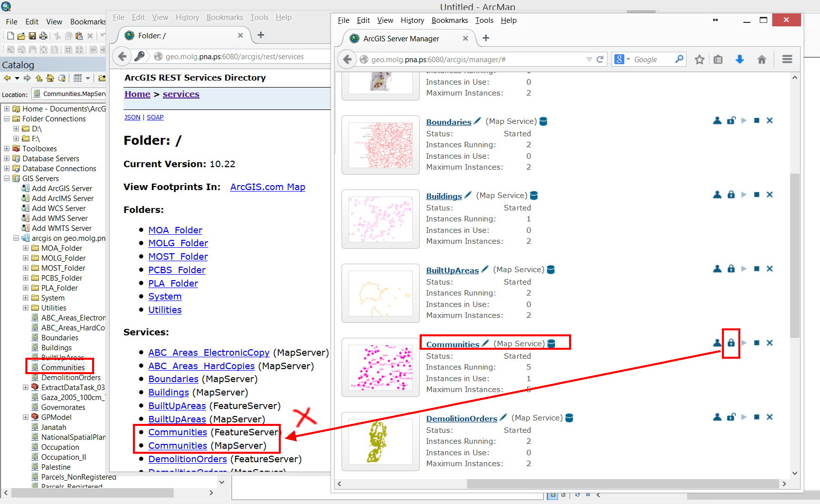Select Add ArcGIS Server in Catalog
This screenshot has height=504, width=820.
(62, 188)
